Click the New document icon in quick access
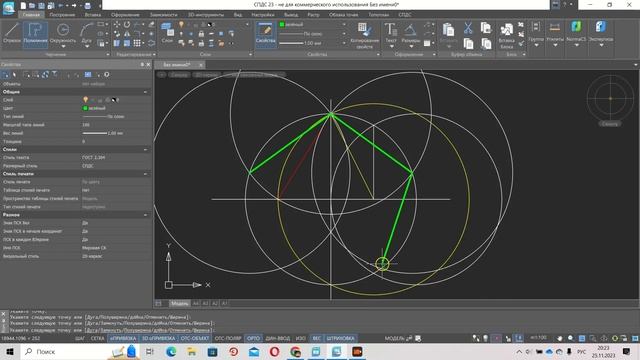 click(x=23, y=6)
